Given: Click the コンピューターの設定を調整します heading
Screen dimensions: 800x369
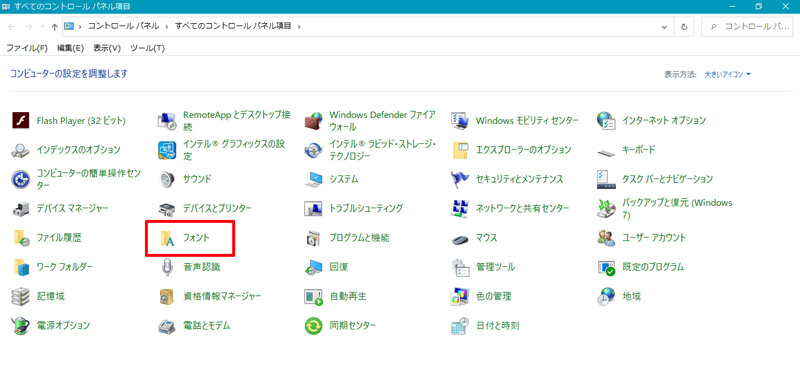Looking at the screenshot, I should tap(69, 74).
